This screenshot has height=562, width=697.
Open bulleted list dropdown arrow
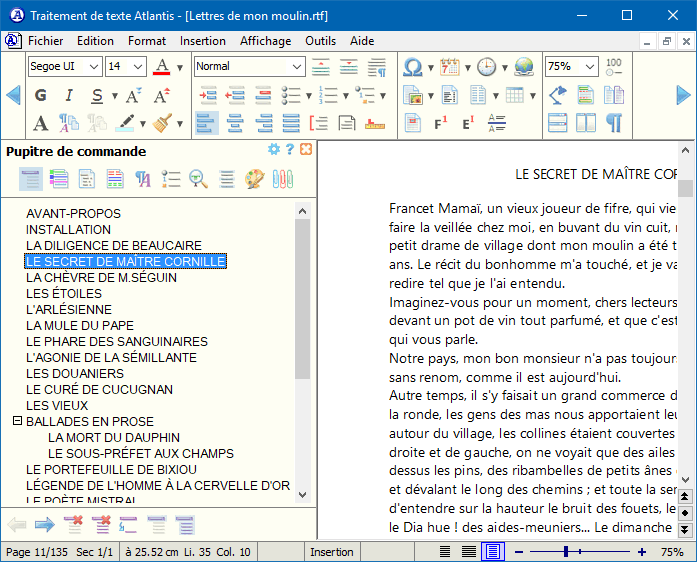tap(309, 96)
